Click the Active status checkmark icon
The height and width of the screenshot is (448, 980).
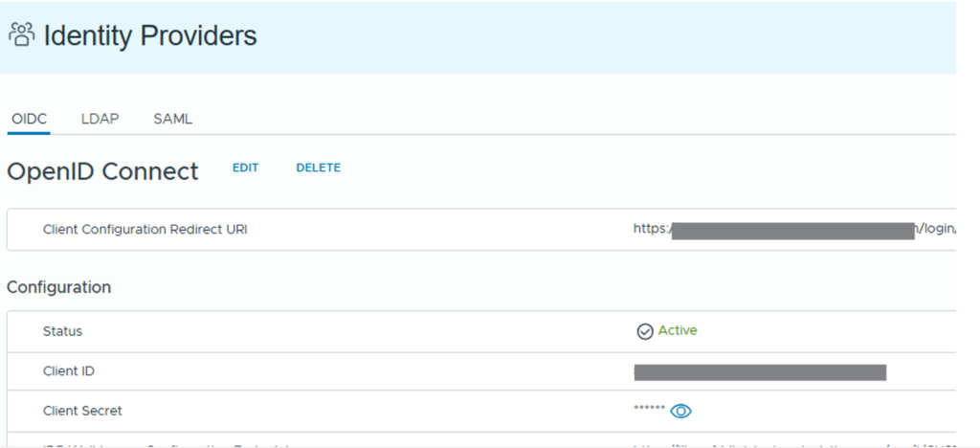coord(645,331)
